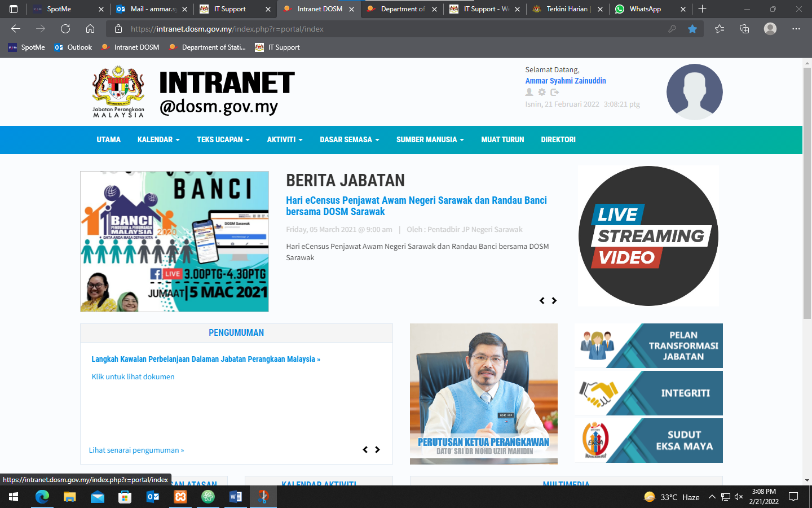Expand the Kalendar dropdown menu

point(158,140)
